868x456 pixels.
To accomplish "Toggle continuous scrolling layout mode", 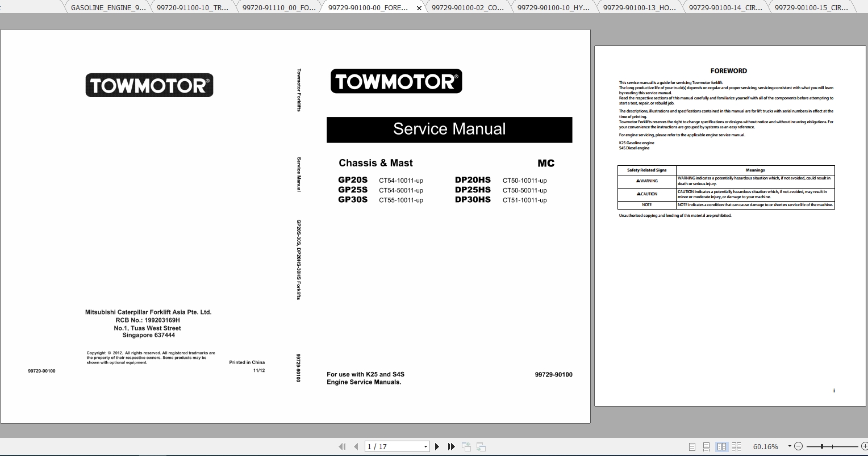I will pyautogui.click(x=706, y=446).
